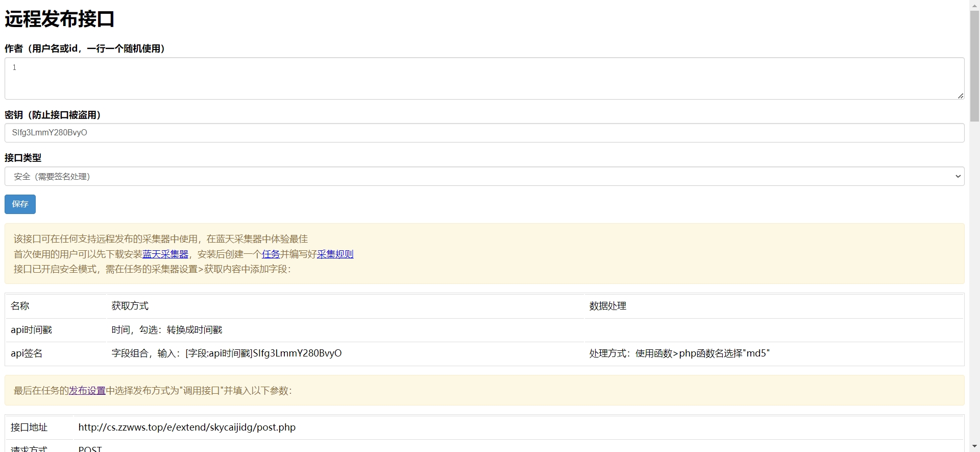This screenshot has height=452, width=980.
Task: Follow the 任务 link
Action: (271, 254)
